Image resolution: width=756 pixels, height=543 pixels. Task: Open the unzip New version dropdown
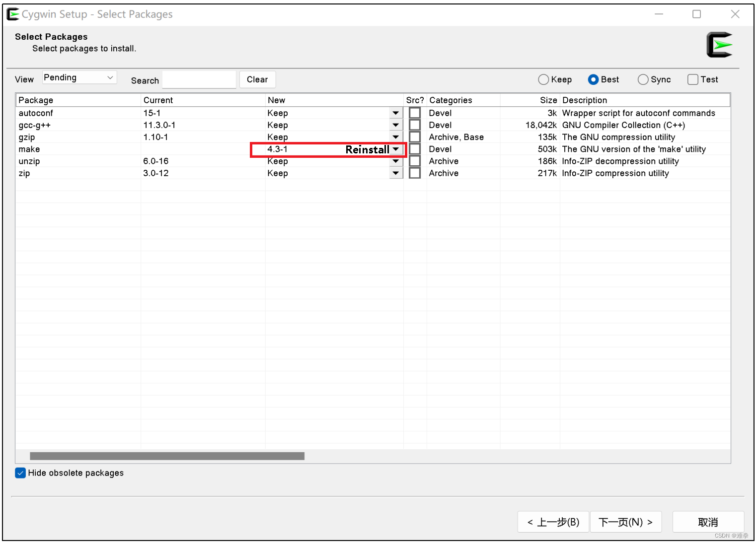(x=396, y=161)
